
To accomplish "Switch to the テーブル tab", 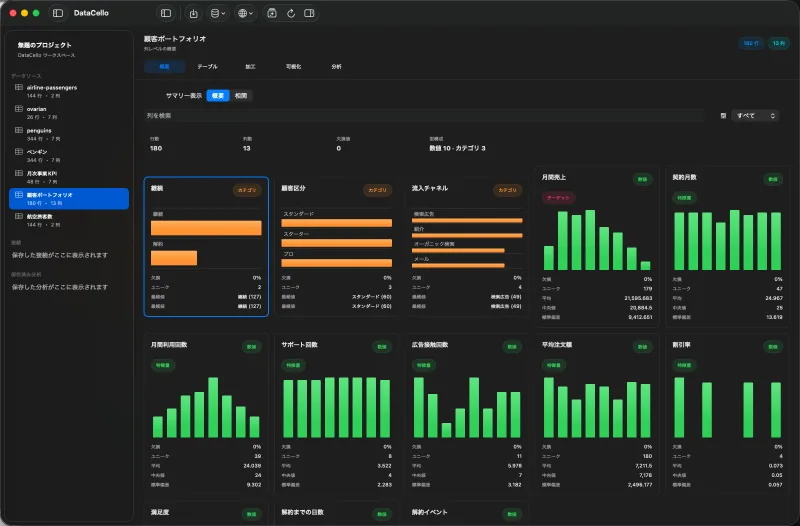I will (207, 66).
